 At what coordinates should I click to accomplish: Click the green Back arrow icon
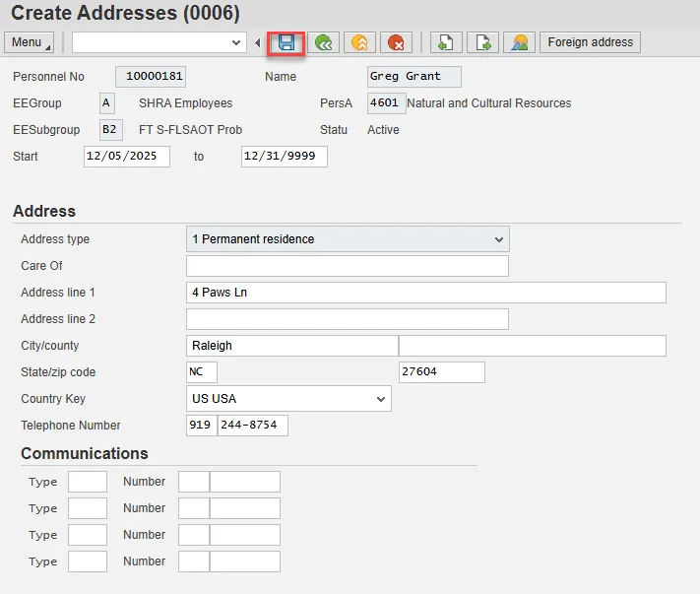(x=323, y=42)
